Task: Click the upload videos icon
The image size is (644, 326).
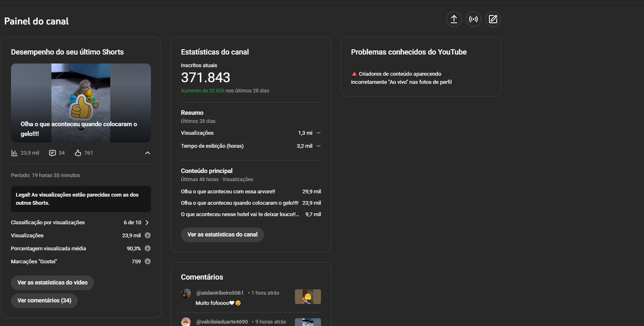Action: [454, 19]
